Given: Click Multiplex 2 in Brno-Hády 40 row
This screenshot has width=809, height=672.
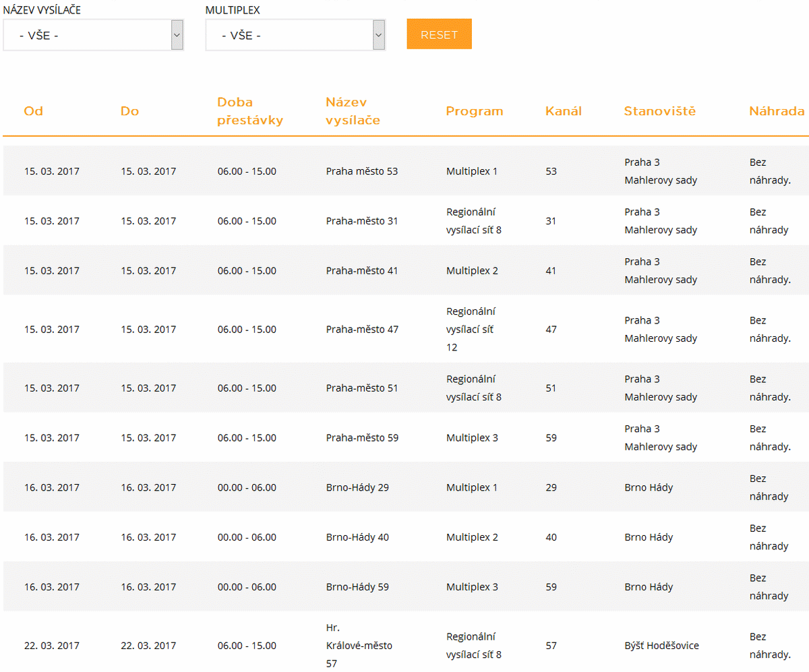Looking at the screenshot, I should tap(472, 537).
